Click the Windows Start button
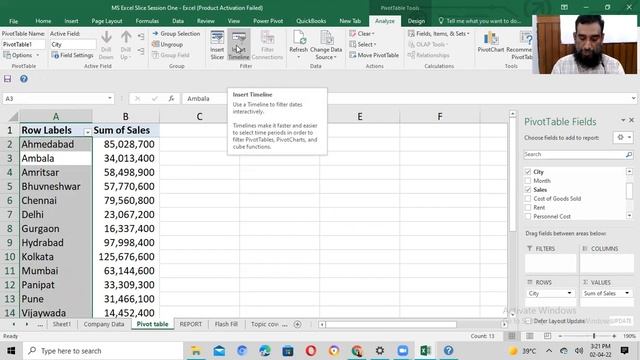 point(11,351)
